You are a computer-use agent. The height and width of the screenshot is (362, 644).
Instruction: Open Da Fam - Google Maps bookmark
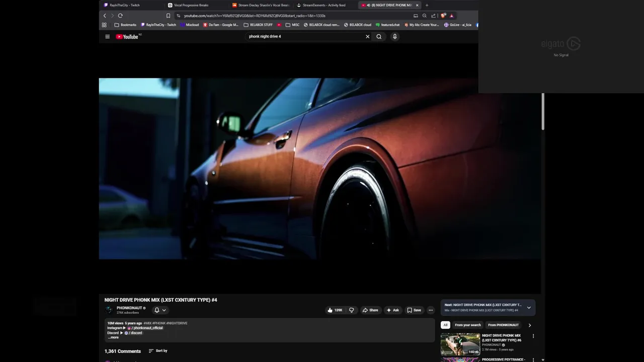pyautogui.click(x=221, y=25)
